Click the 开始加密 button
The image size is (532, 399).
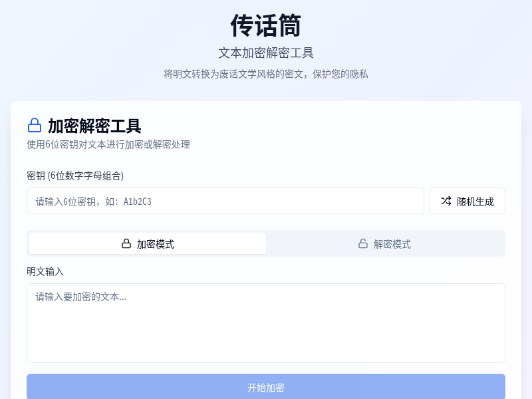point(266,388)
